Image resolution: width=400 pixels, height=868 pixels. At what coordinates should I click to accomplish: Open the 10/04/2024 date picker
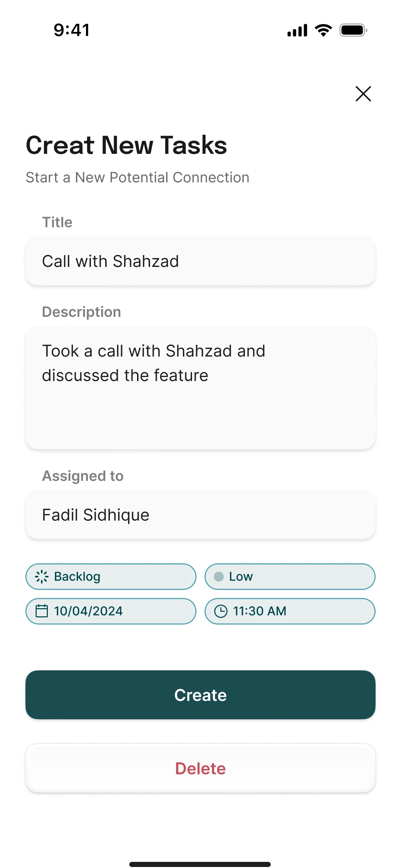[111, 611]
